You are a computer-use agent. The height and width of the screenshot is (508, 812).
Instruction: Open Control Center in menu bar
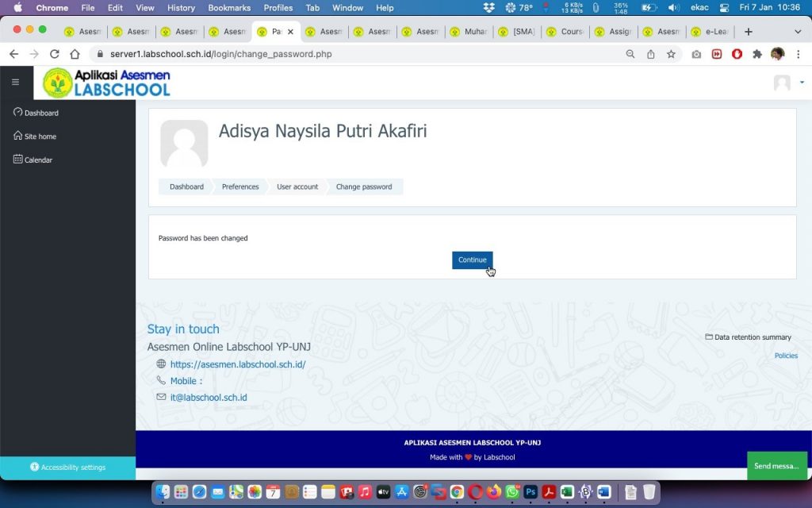click(724, 8)
